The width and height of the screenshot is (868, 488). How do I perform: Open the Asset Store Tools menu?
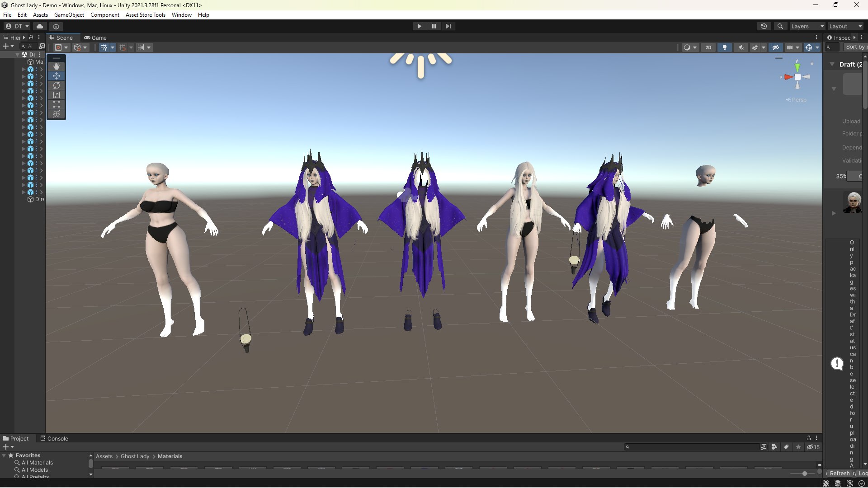[146, 15]
